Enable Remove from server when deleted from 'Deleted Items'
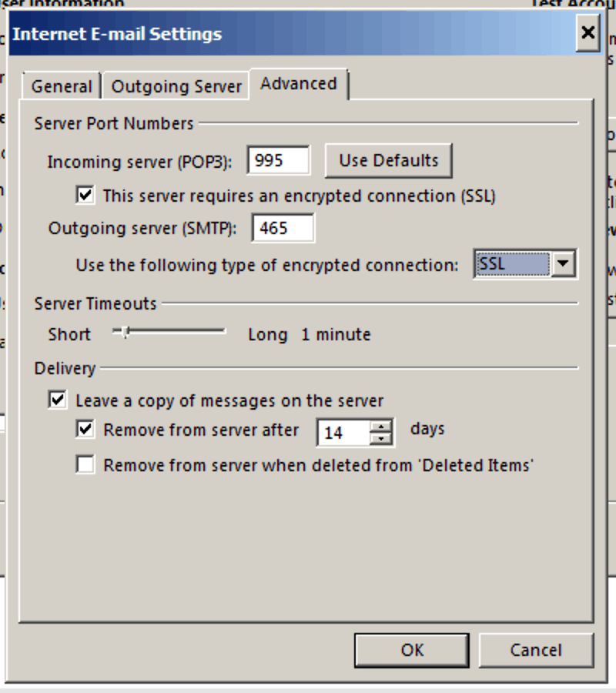Screen dimensions: 616x693 tap(85, 465)
